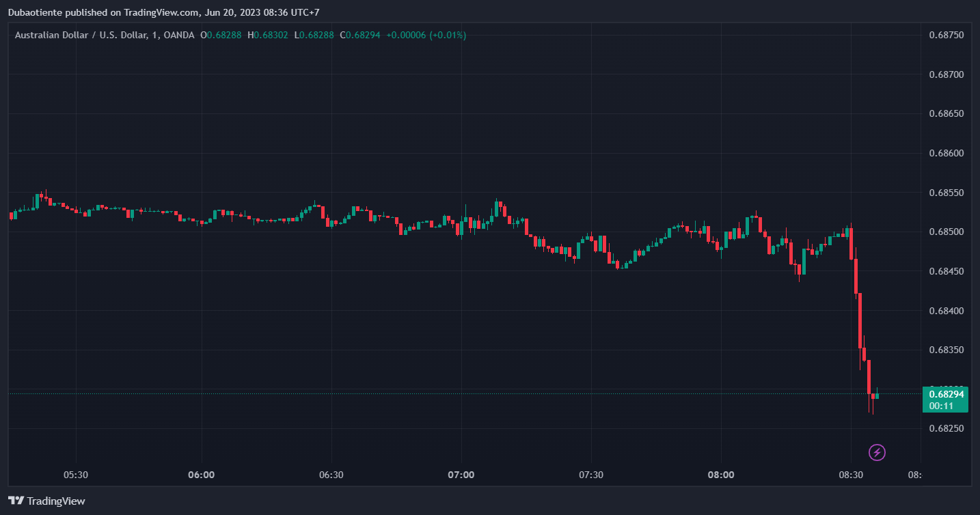Click the Low value after the L label
The height and width of the screenshot is (515, 980).
(x=316, y=35)
